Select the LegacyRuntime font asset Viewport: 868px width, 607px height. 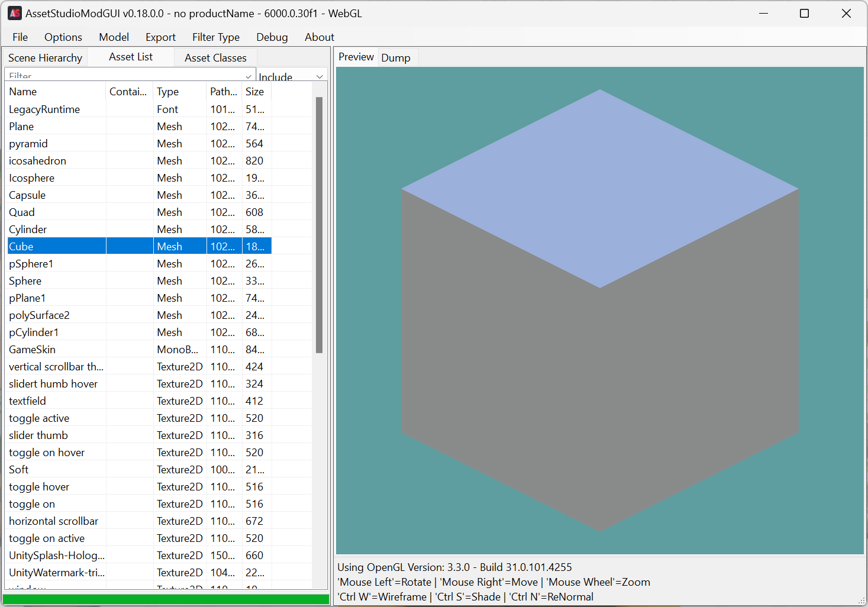(139, 109)
